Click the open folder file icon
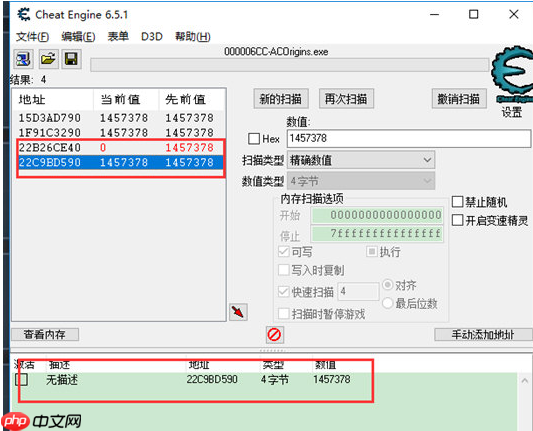The width and height of the screenshot is (533, 431). (48, 59)
